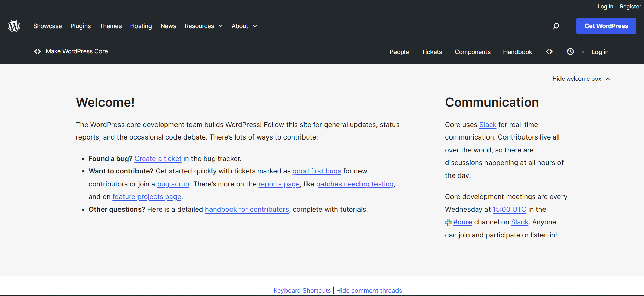Go to Tickets in site navigation
The image size is (644, 296).
432,52
